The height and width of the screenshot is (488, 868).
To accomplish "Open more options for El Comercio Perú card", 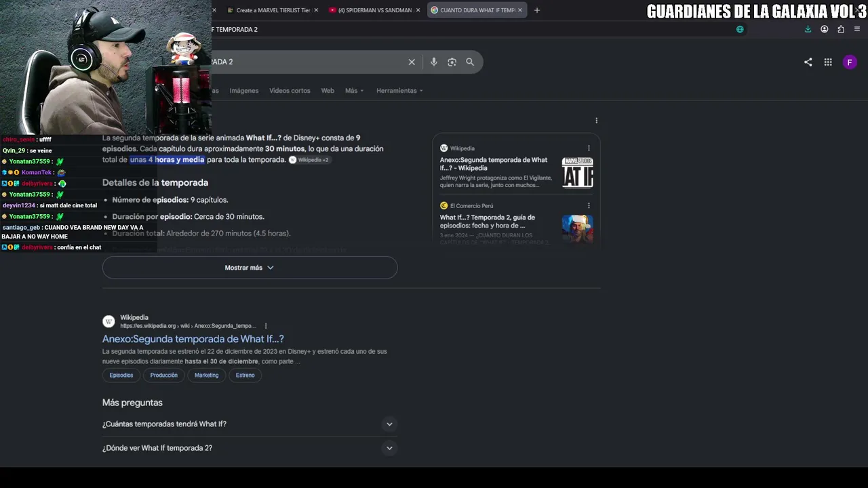I will (589, 205).
